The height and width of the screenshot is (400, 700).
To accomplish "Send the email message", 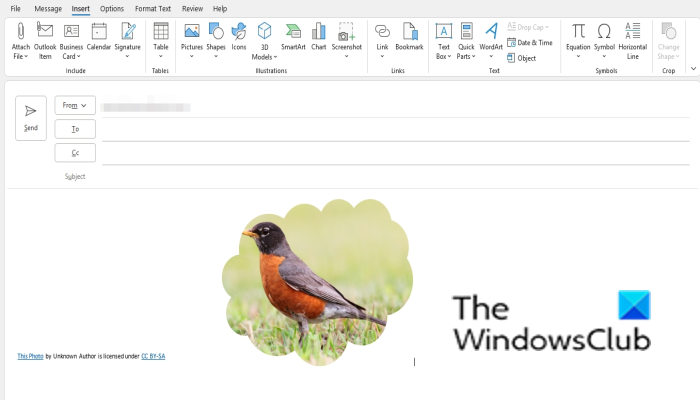I will pyautogui.click(x=31, y=118).
